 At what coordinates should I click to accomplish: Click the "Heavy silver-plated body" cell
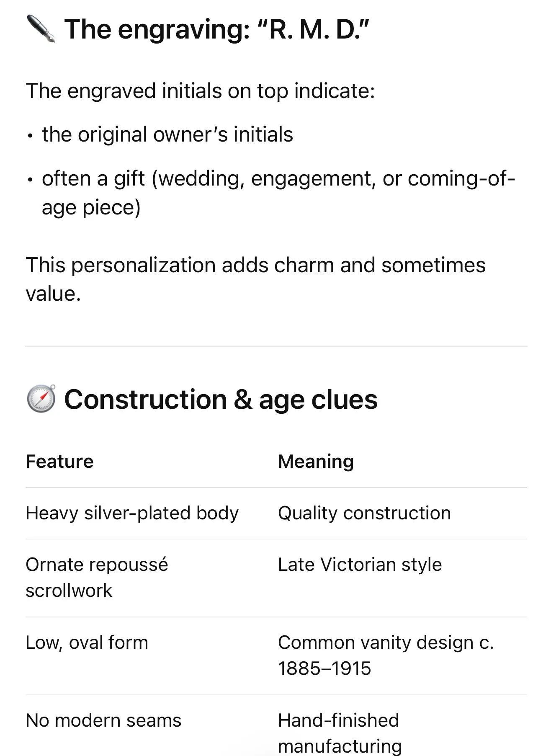pyautogui.click(x=132, y=513)
